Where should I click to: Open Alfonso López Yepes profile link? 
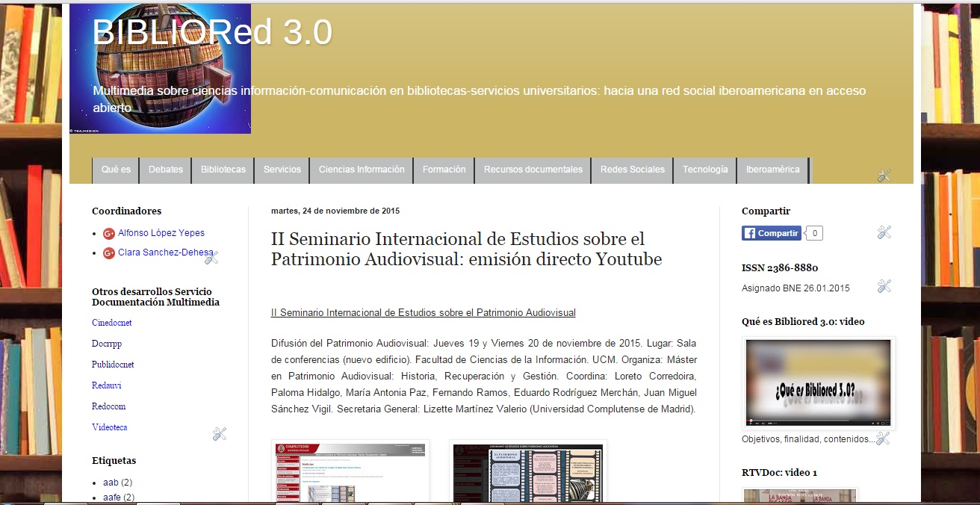coord(161,233)
